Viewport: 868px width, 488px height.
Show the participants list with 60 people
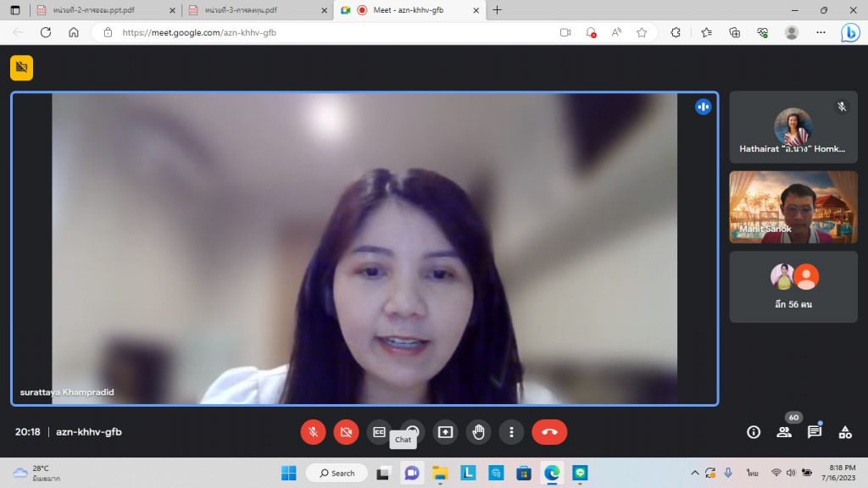[784, 432]
